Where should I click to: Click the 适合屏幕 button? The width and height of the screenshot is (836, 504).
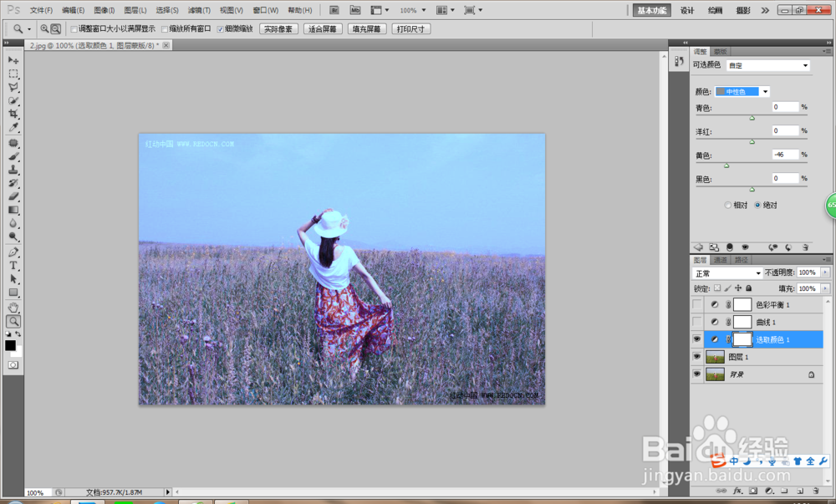coord(323,29)
